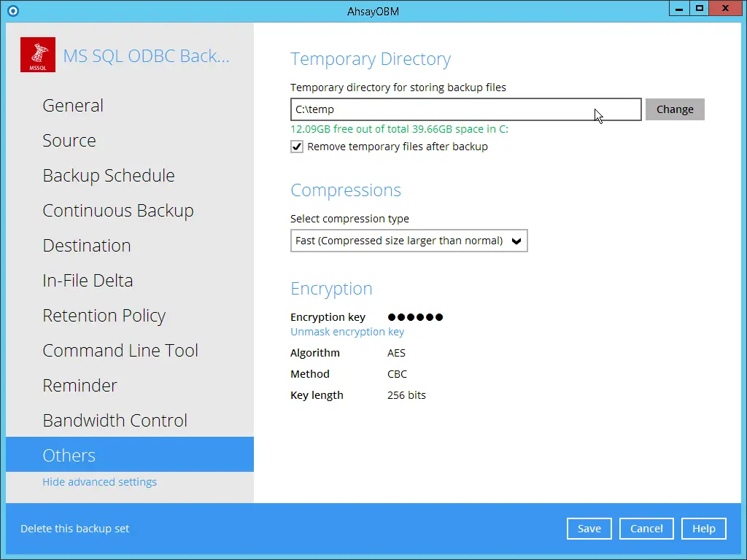Switch to the Backup Schedule section
This screenshot has width=747, height=560.
point(109,175)
